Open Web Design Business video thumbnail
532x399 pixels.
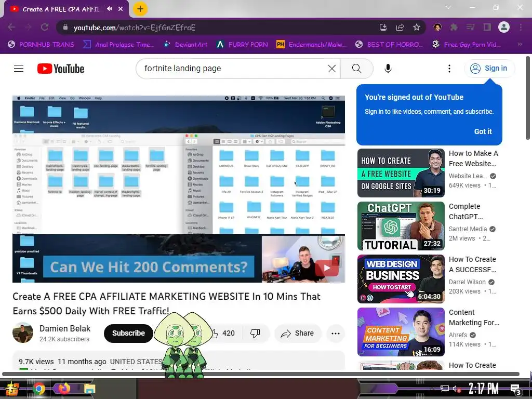coord(401,279)
